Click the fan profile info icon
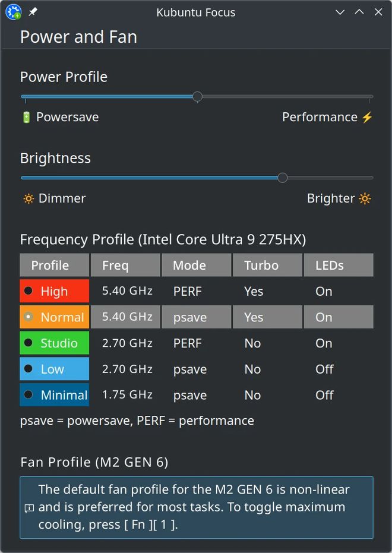392x553 pixels. pyautogui.click(x=29, y=508)
